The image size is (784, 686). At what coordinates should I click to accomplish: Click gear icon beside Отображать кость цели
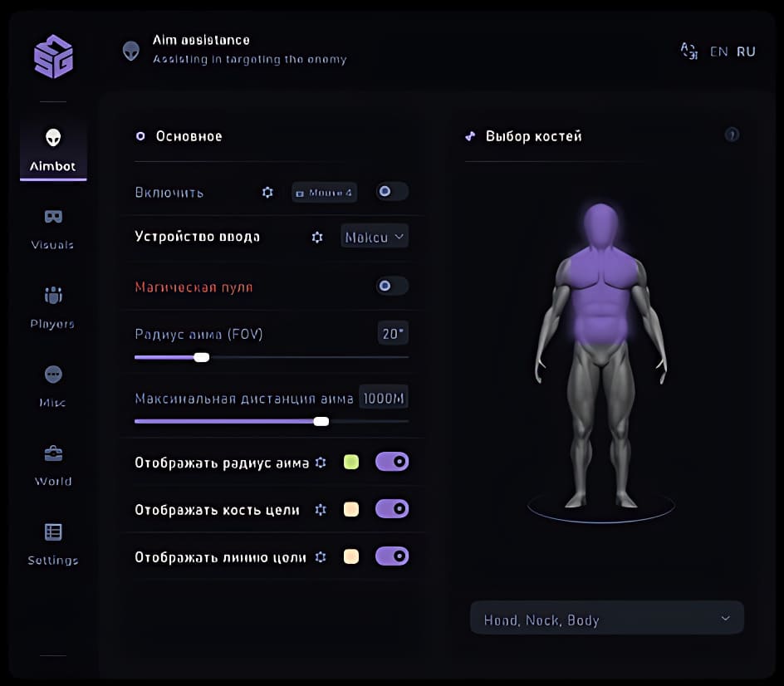[321, 510]
